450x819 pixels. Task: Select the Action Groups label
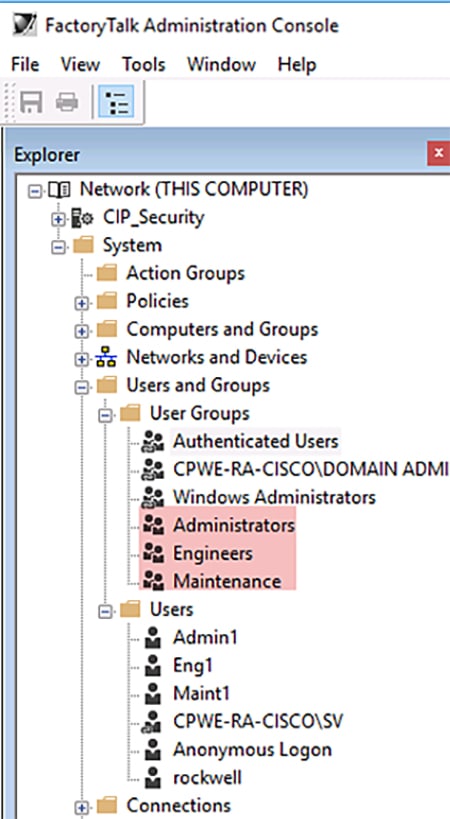[185, 273]
